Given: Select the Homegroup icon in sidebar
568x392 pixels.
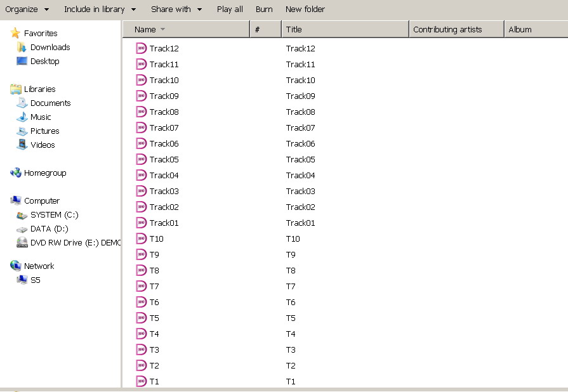Looking at the screenshot, I should pyautogui.click(x=16, y=173).
